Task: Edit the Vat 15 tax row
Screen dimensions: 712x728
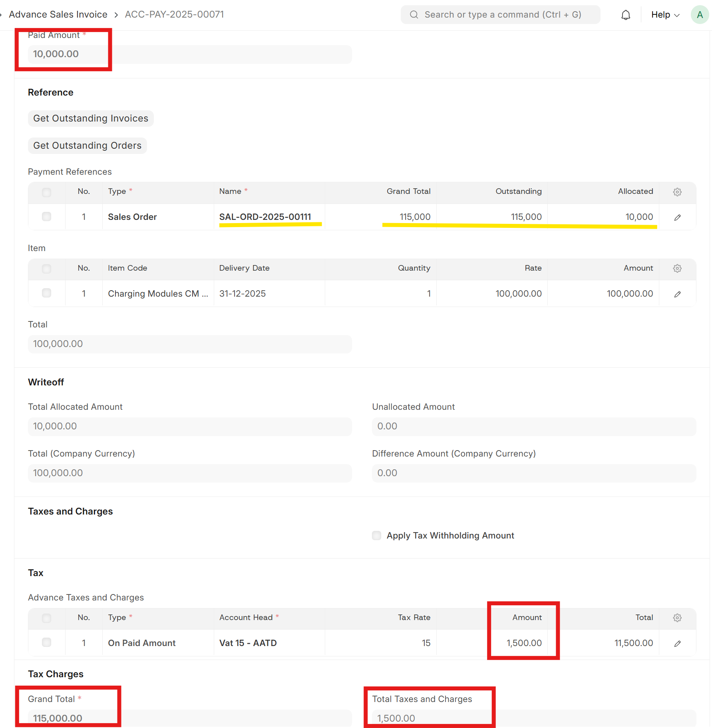Action: [x=677, y=644]
